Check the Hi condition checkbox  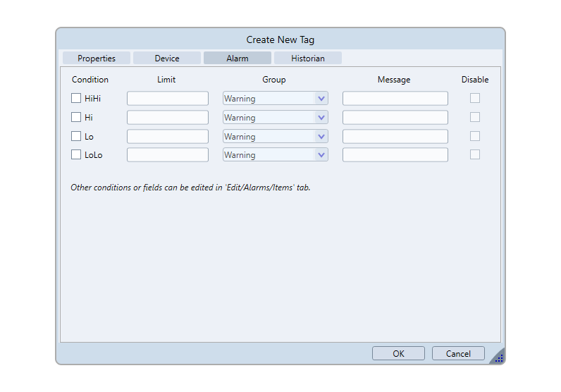click(76, 118)
